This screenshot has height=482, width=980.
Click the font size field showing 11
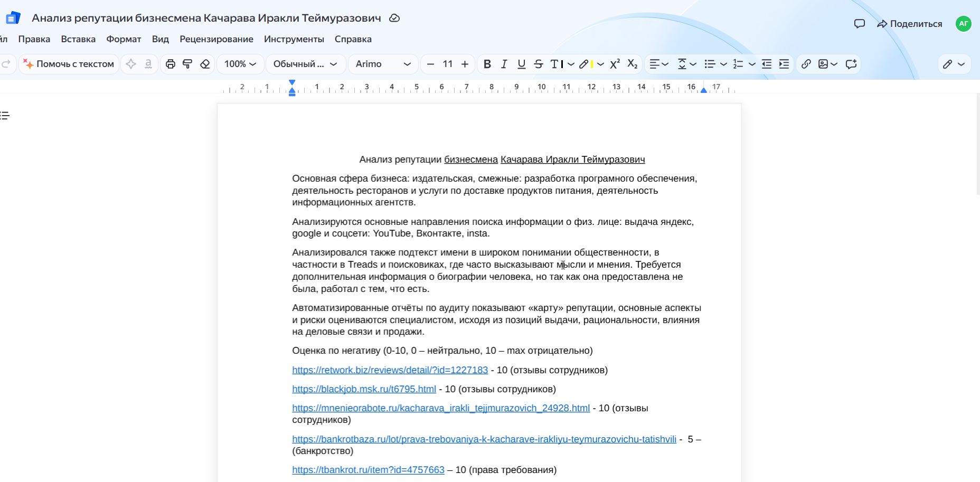[x=448, y=64]
